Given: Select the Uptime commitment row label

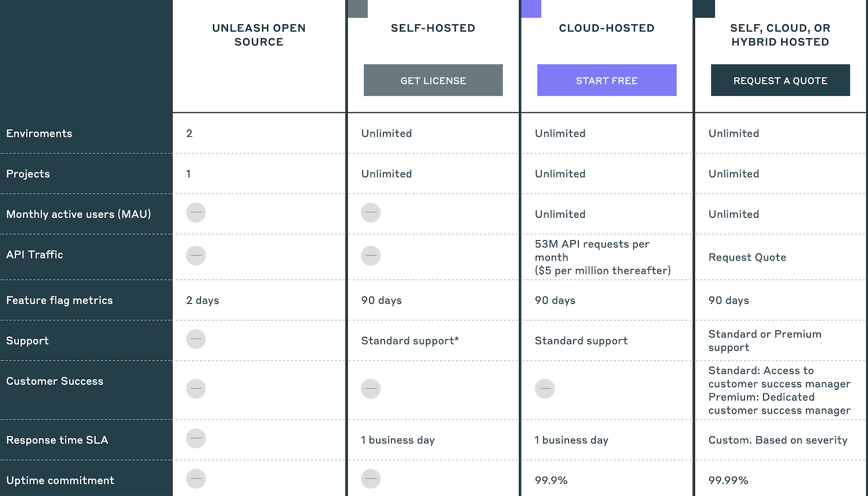Looking at the screenshot, I should tap(60, 480).
